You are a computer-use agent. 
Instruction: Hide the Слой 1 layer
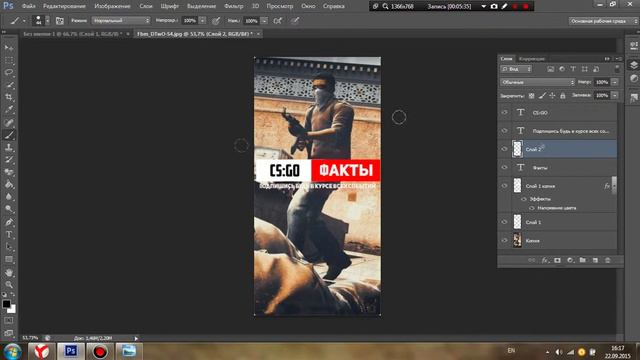(504, 222)
